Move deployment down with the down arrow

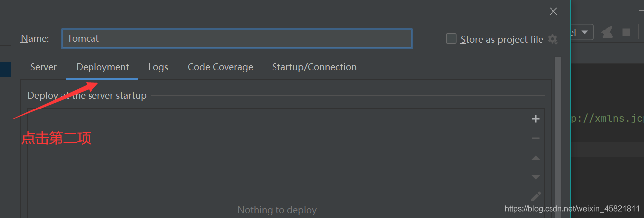(x=536, y=177)
